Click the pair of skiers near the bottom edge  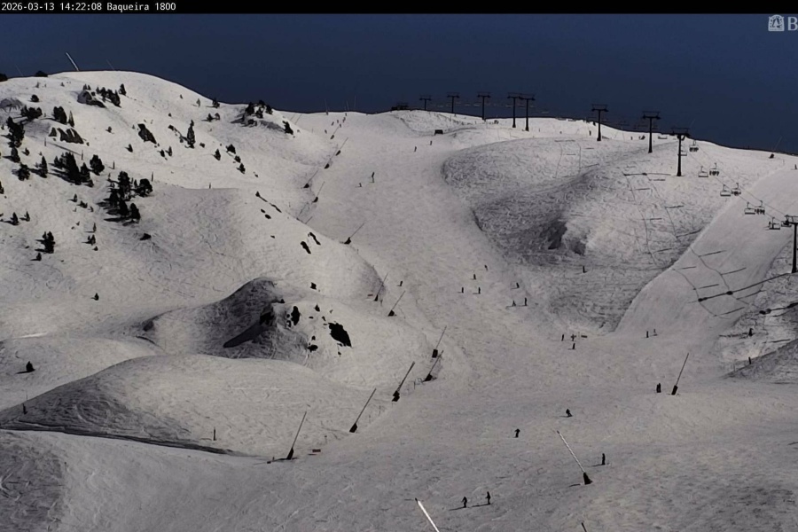pyautogui.click(x=475, y=500)
